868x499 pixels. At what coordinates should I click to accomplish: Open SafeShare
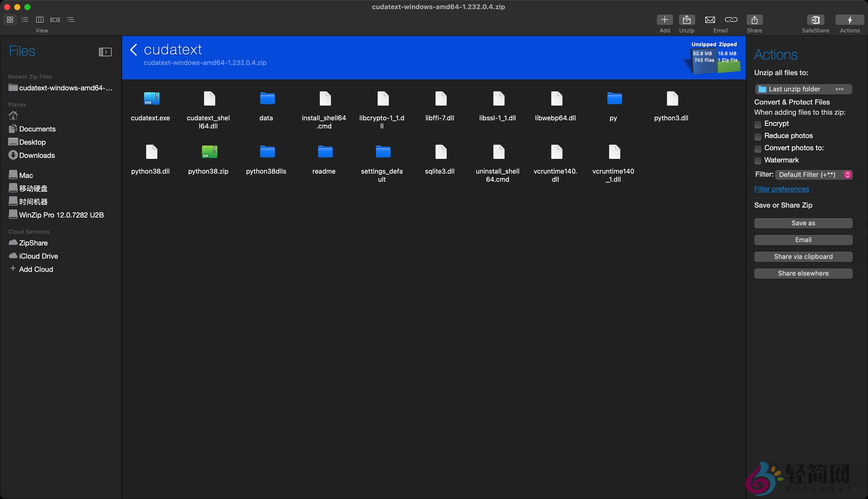815,20
